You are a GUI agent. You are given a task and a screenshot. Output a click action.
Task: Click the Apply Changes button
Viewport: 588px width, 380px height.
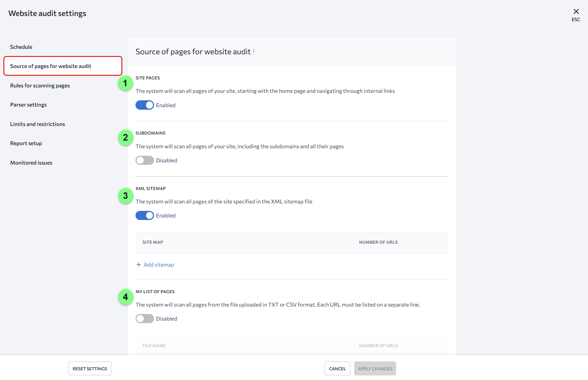tap(375, 369)
